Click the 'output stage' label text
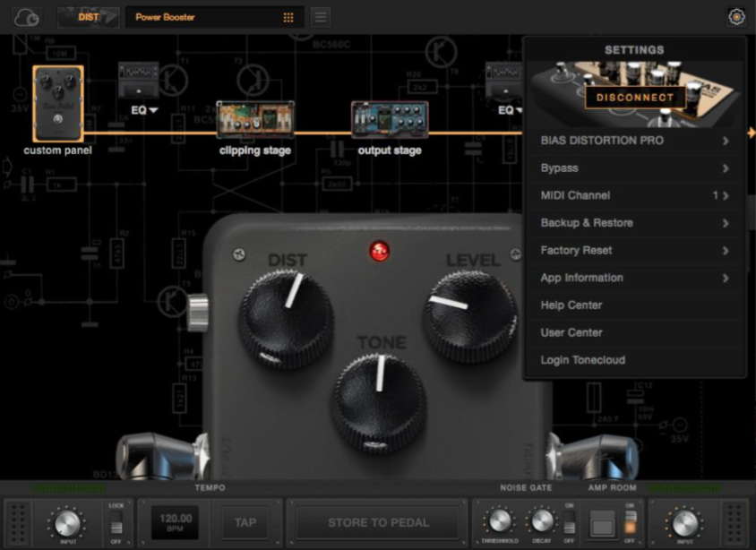 click(390, 150)
